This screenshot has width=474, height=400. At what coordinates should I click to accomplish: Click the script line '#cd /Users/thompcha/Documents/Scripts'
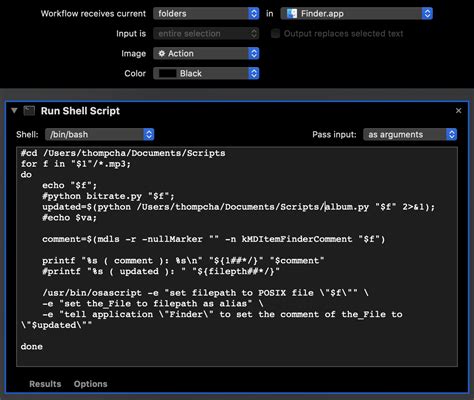(123, 153)
